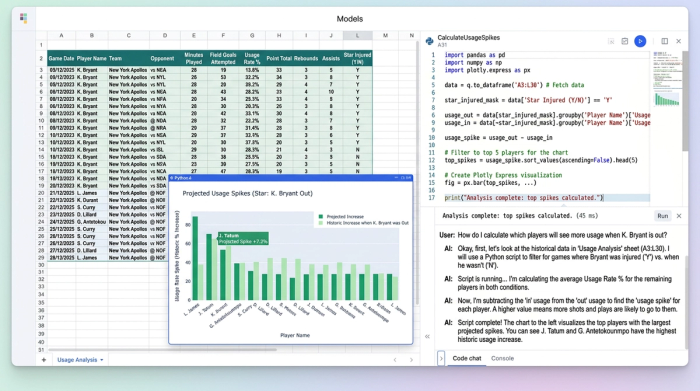Select column G header
This screenshot has height=391, width=700.
point(252,35)
